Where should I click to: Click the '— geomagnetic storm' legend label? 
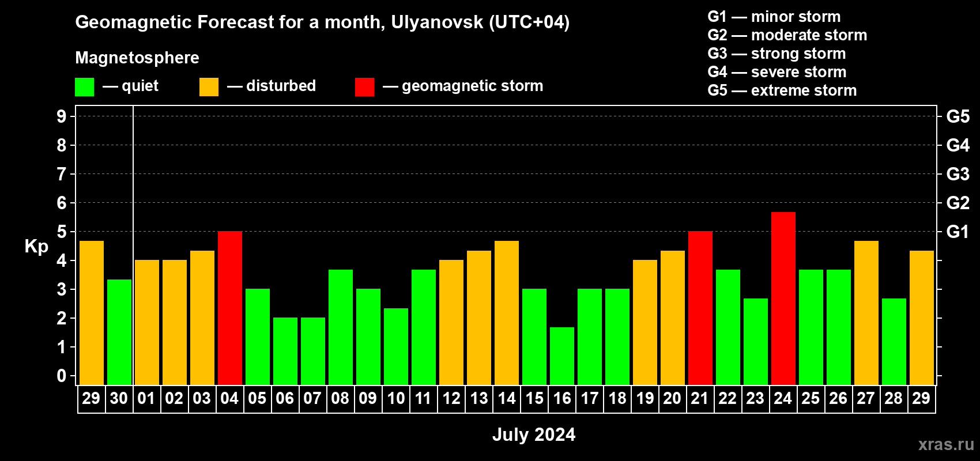[463, 86]
